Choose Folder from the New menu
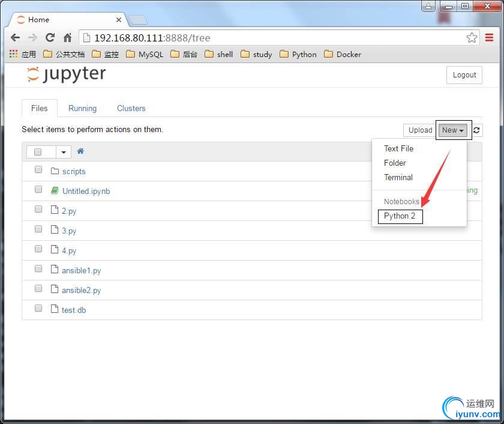 click(395, 163)
